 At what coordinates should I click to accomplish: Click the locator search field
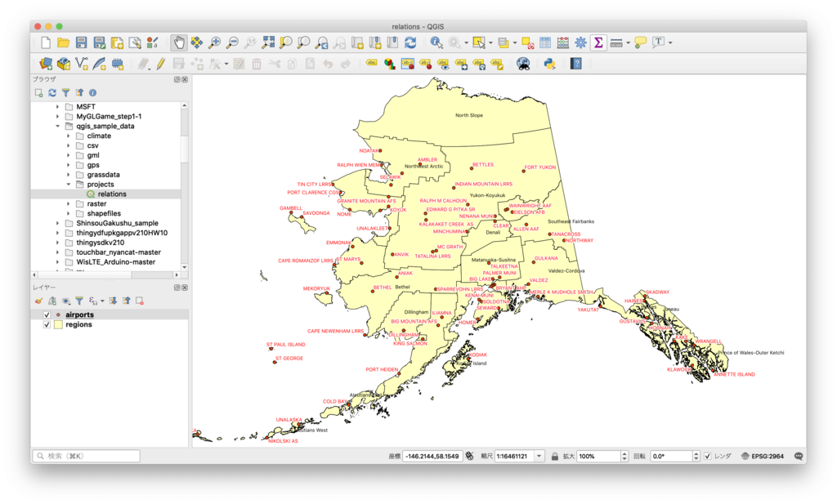click(x=86, y=456)
